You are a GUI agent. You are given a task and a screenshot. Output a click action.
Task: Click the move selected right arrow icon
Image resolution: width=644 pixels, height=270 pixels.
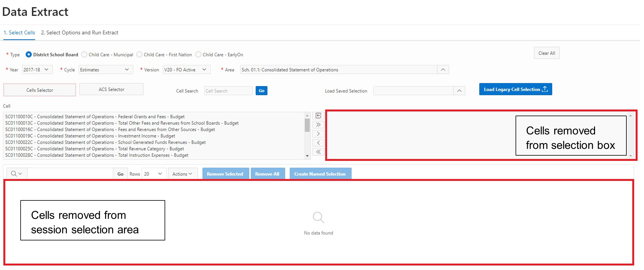click(x=318, y=134)
